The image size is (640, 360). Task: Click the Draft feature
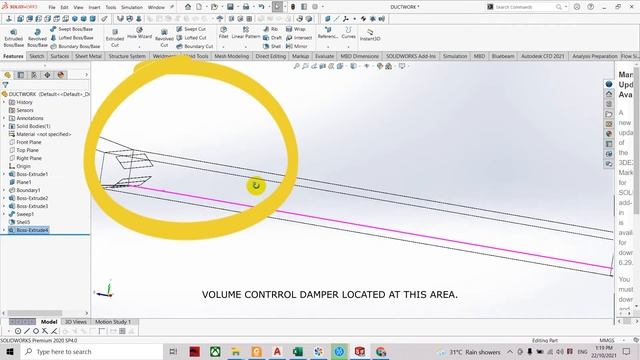272,38
